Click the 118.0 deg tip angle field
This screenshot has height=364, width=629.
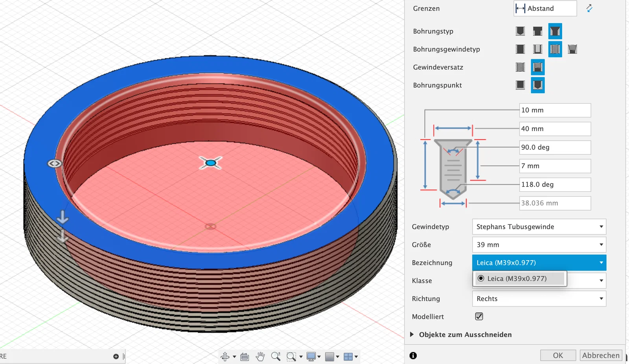(555, 184)
